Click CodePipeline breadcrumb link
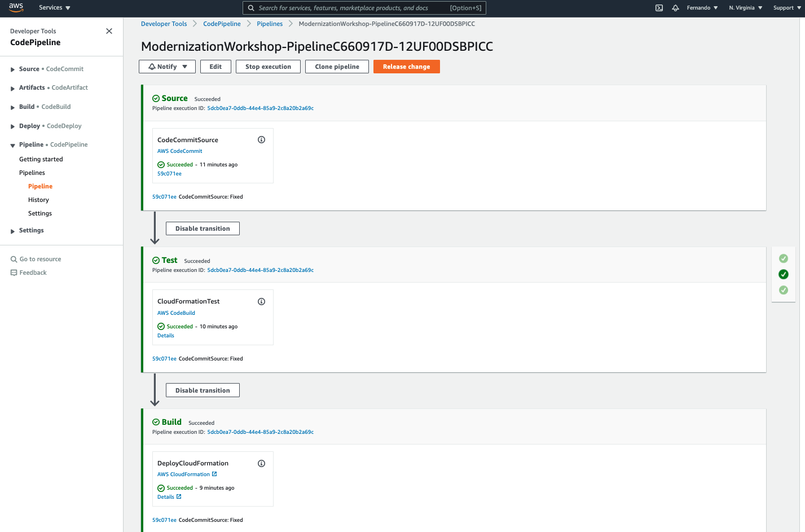This screenshot has height=532, width=805. 222,24
